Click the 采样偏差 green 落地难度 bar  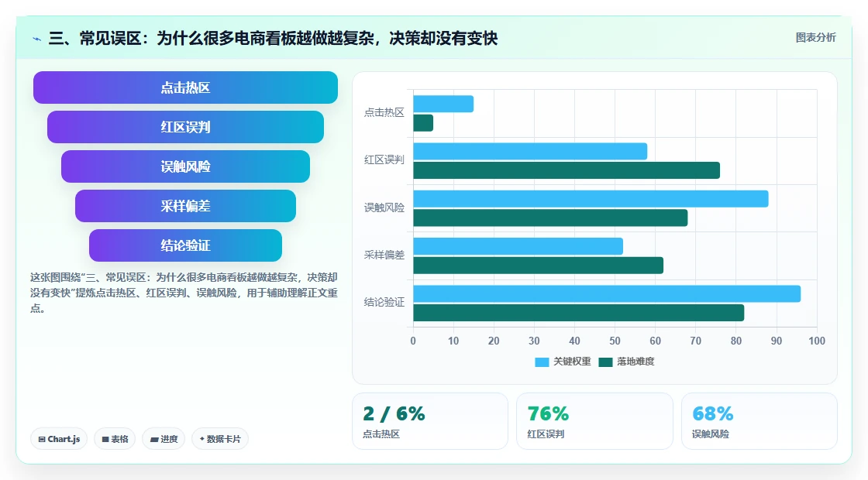pyautogui.click(x=538, y=266)
